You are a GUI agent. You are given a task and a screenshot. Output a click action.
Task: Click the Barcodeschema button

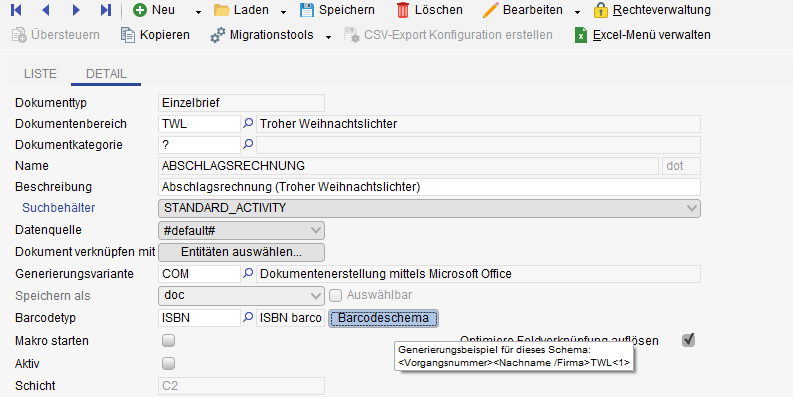(x=383, y=318)
